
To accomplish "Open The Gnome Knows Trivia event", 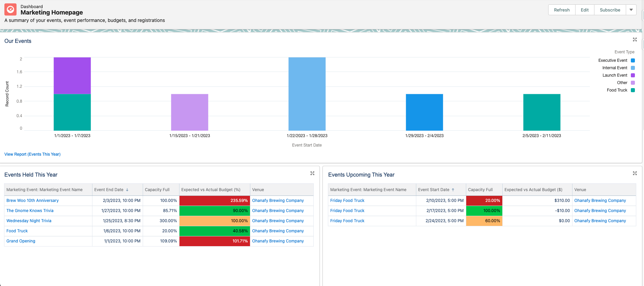I will tap(30, 211).
